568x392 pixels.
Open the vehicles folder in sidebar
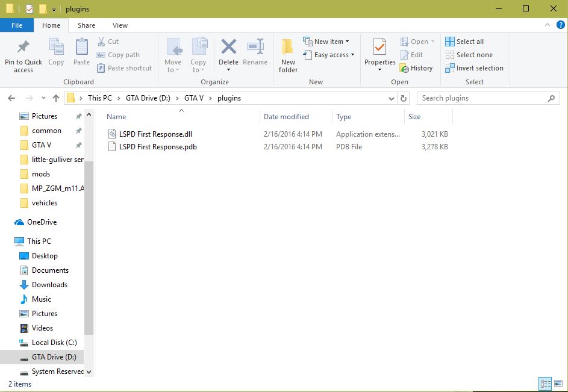pos(44,203)
